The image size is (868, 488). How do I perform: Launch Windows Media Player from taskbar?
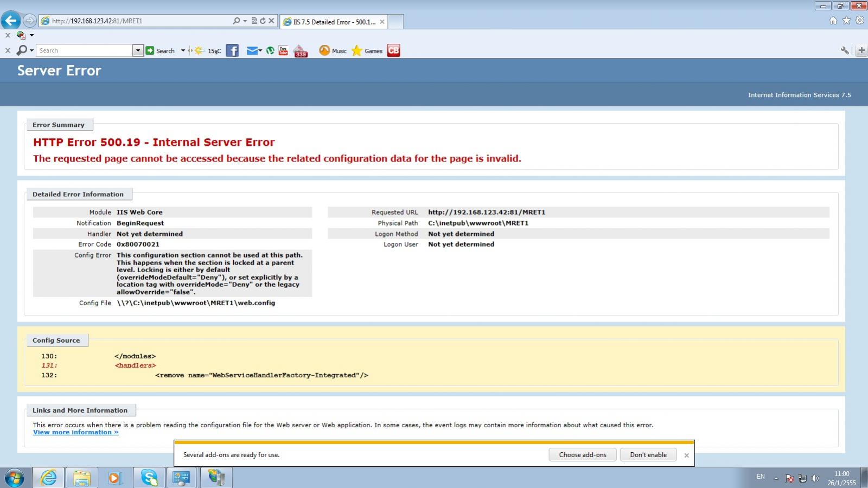[x=114, y=478]
